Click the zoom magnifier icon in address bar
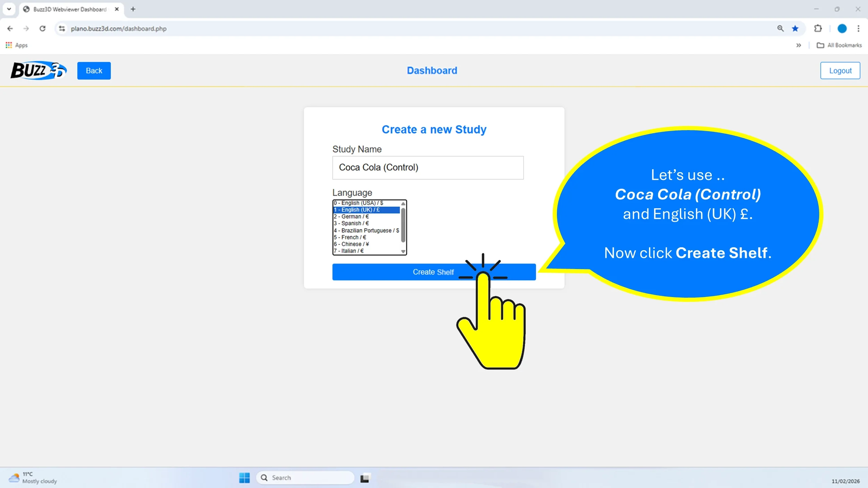Viewport: 868px width, 488px height. [780, 28]
